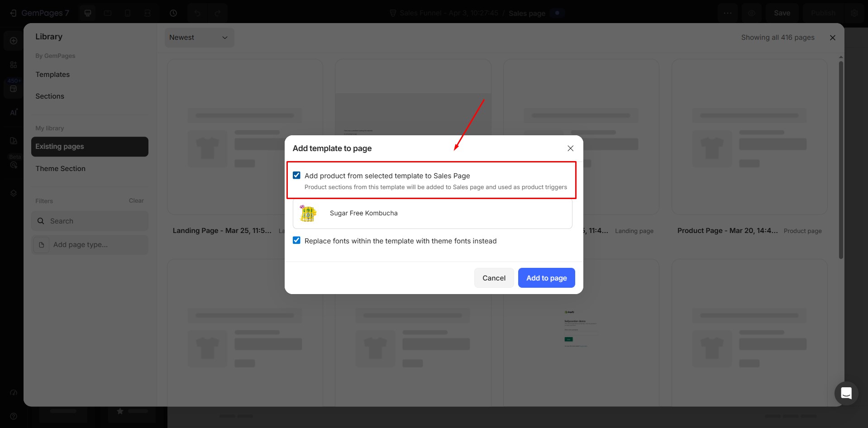Click the library Search field
This screenshot has height=428, width=868.
[90, 221]
